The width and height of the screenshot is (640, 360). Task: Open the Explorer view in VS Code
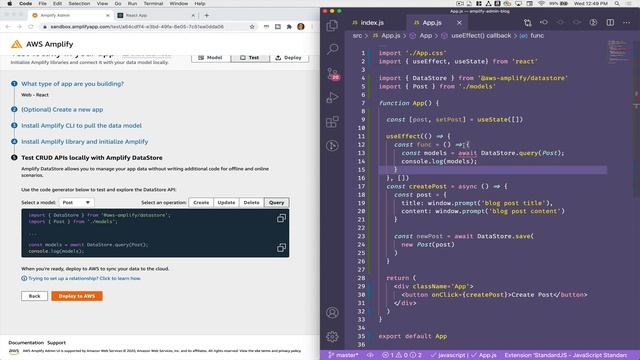click(x=332, y=26)
